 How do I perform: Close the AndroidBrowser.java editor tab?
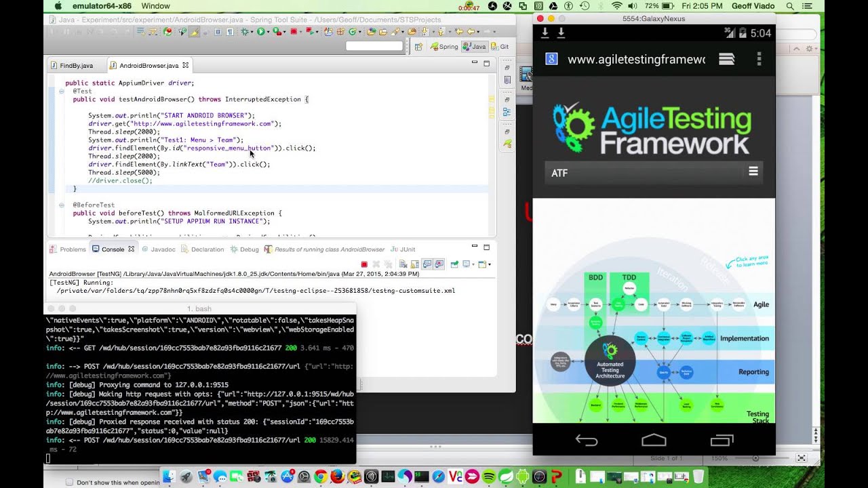[185, 65]
